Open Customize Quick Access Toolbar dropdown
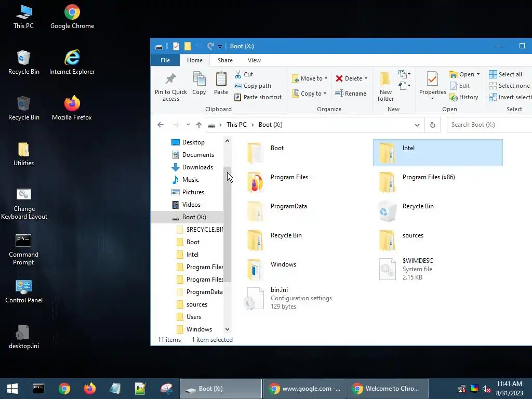Viewport: 532px width, 399px height. point(220,46)
